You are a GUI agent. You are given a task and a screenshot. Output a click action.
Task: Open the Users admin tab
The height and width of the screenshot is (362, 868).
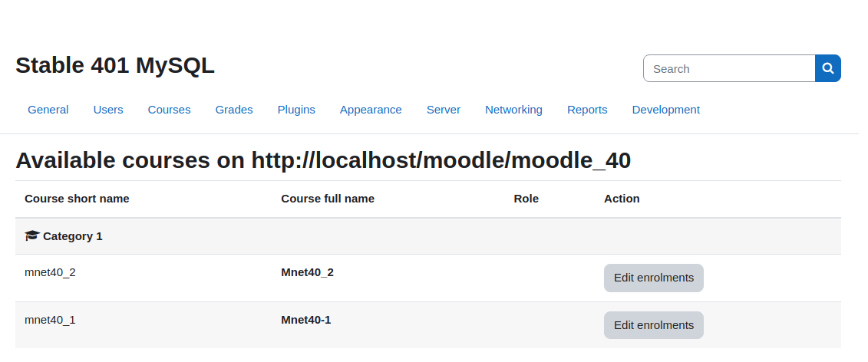coord(108,110)
